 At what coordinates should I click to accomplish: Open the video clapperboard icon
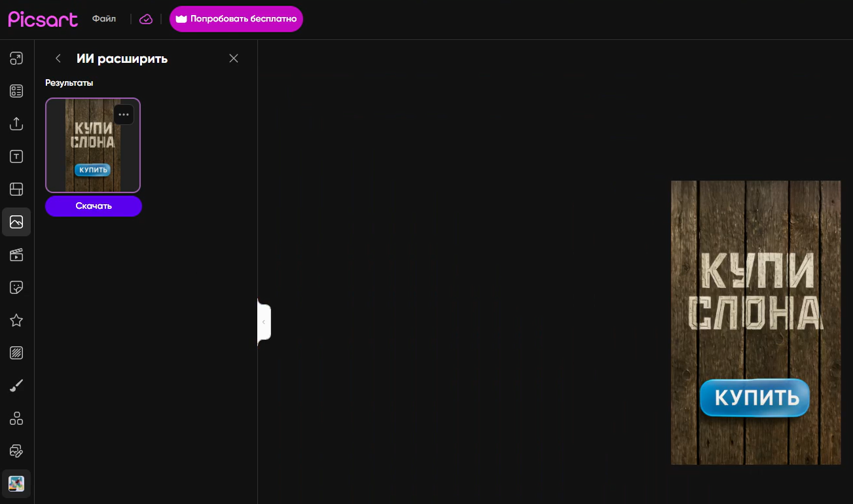[x=16, y=255]
